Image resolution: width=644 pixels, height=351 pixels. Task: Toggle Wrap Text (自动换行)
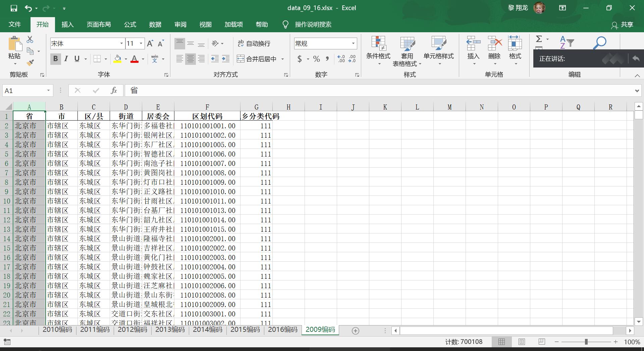[254, 43]
